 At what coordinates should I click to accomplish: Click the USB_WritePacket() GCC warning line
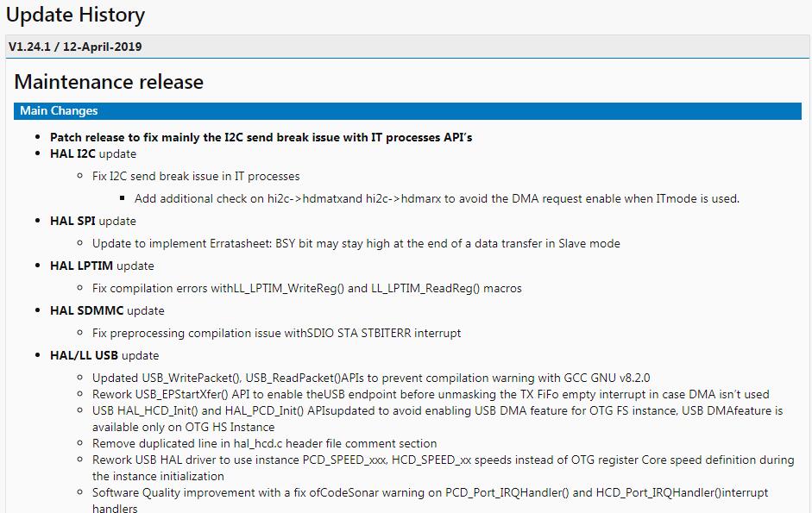coord(371,378)
